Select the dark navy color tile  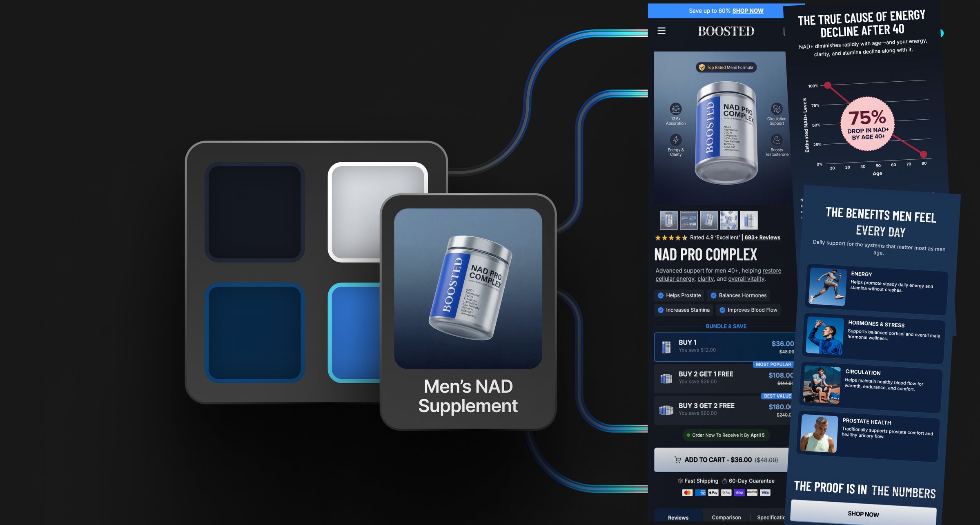click(255, 212)
